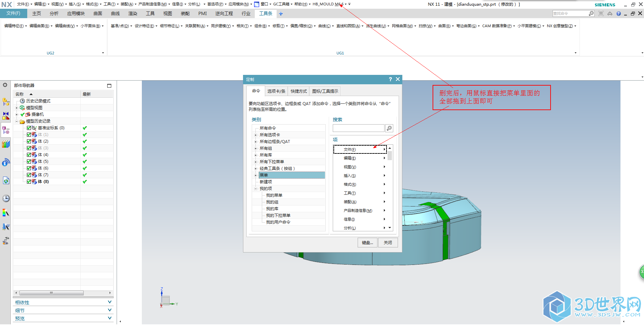Collapse 我的项 category in 定制 dialog
The height and width of the screenshot is (325, 644).
[255, 189]
